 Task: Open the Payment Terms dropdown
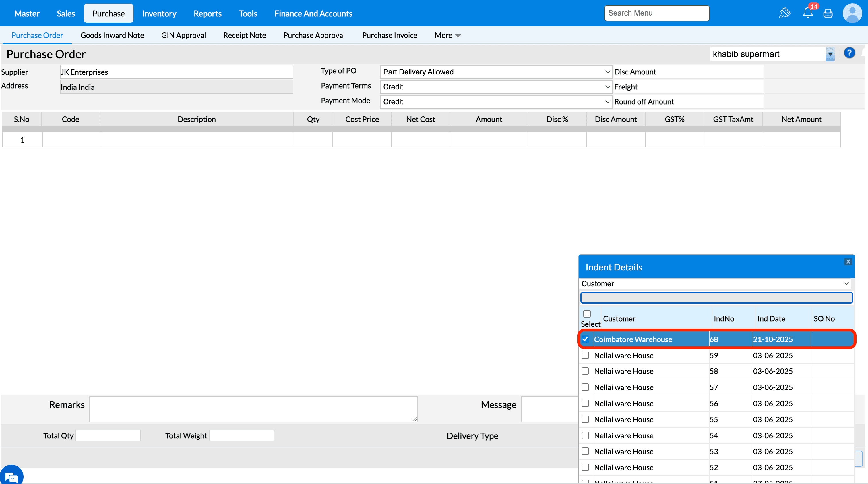point(496,87)
